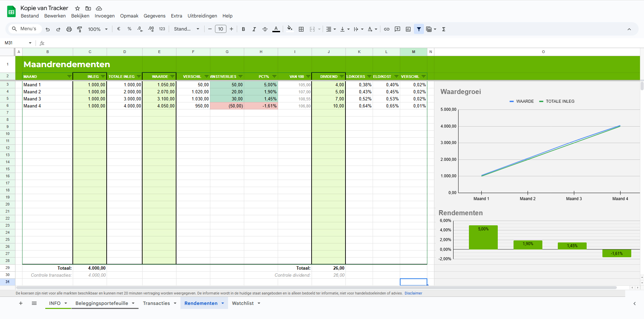Open the Opmaak menu

click(x=129, y=16)
